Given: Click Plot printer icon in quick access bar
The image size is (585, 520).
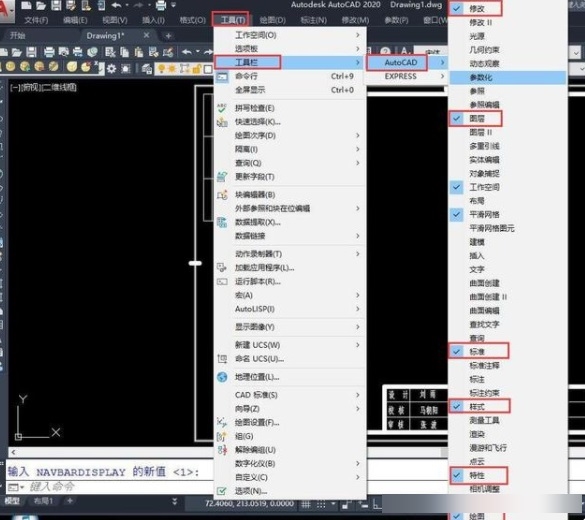Looking at the screenshot, I should click(161, 6).
